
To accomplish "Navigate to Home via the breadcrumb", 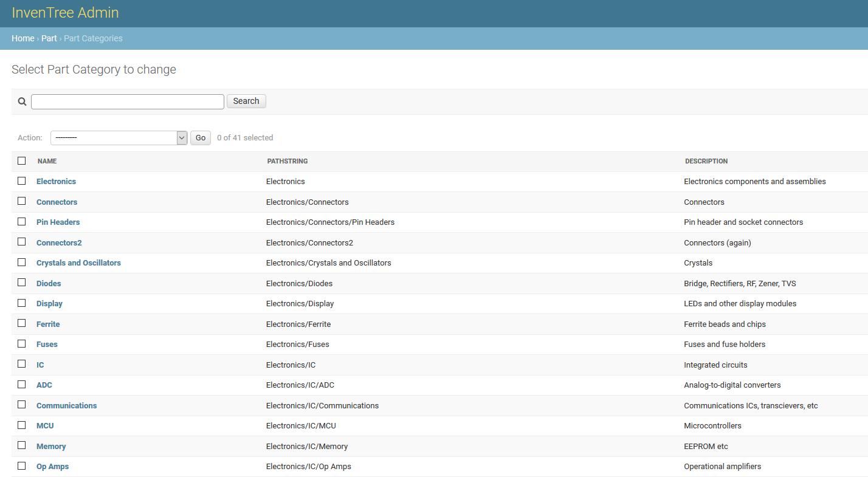I will point(22,38).
